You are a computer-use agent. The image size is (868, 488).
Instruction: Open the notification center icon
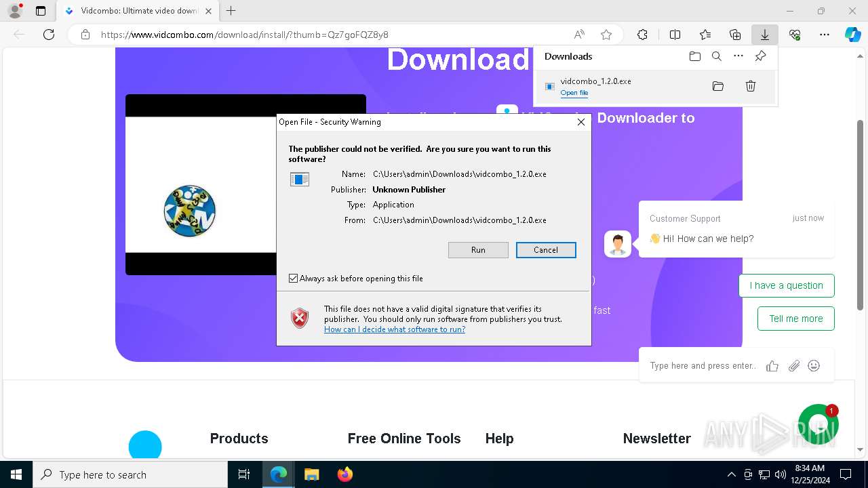coord(845,474)
